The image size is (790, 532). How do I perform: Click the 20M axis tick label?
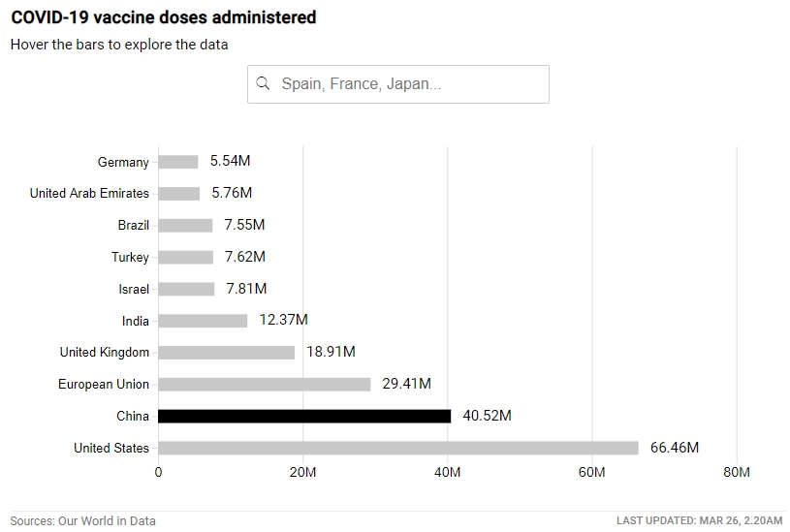(x=302, y=472)
